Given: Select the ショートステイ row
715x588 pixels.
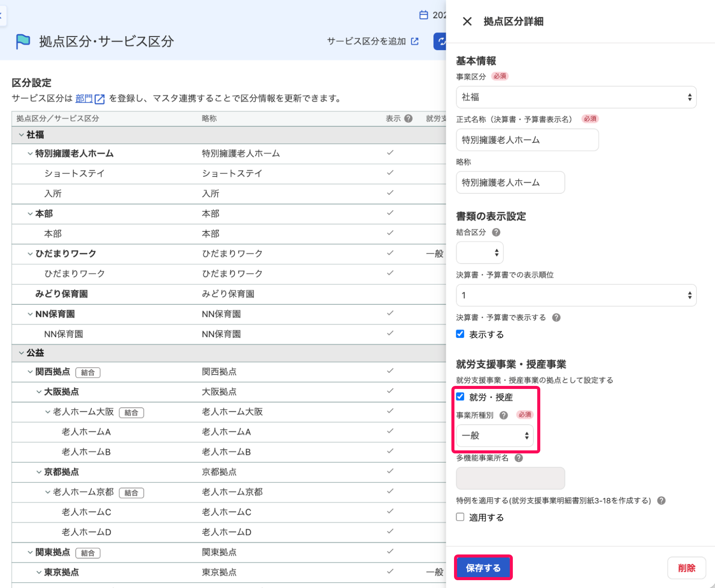Looking at the screenshot, I should click(229, 174).
